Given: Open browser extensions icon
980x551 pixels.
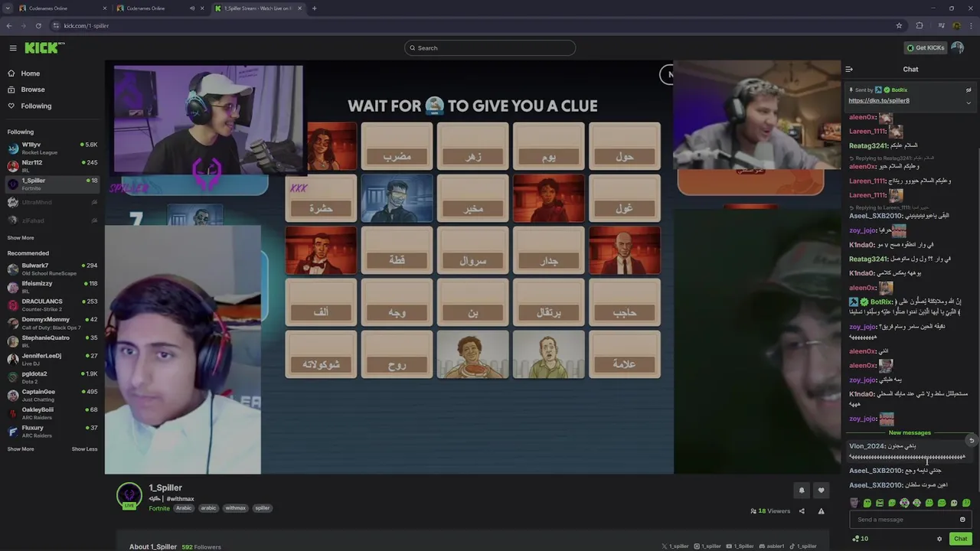Looking at the screenshot, I should point(920,25).
